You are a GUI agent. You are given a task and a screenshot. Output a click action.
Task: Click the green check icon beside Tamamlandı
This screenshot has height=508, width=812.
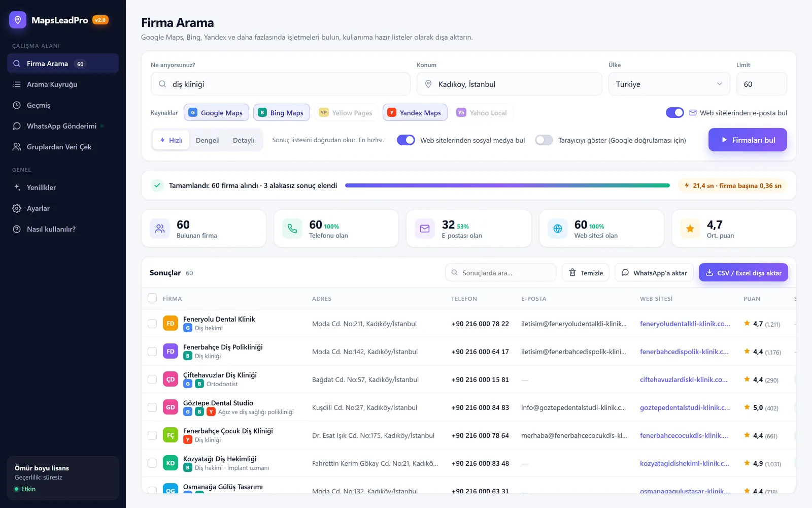pos(157,185)
